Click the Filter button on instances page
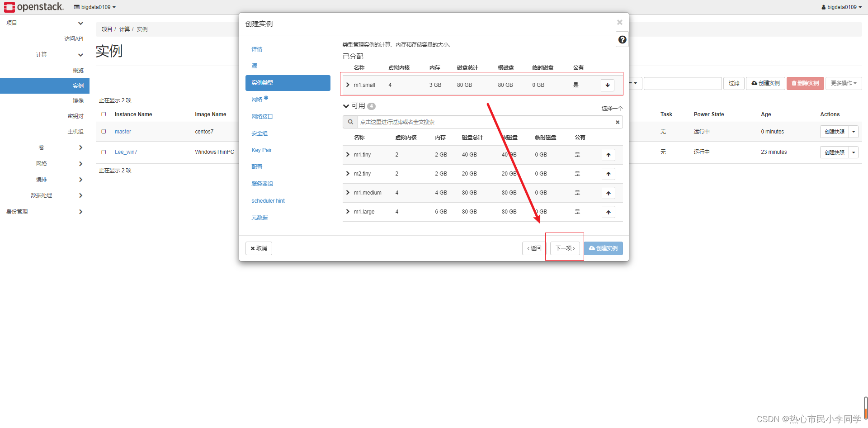Image resolution: width=868 pixels, height=428 pixels. [x=734, y=83]
